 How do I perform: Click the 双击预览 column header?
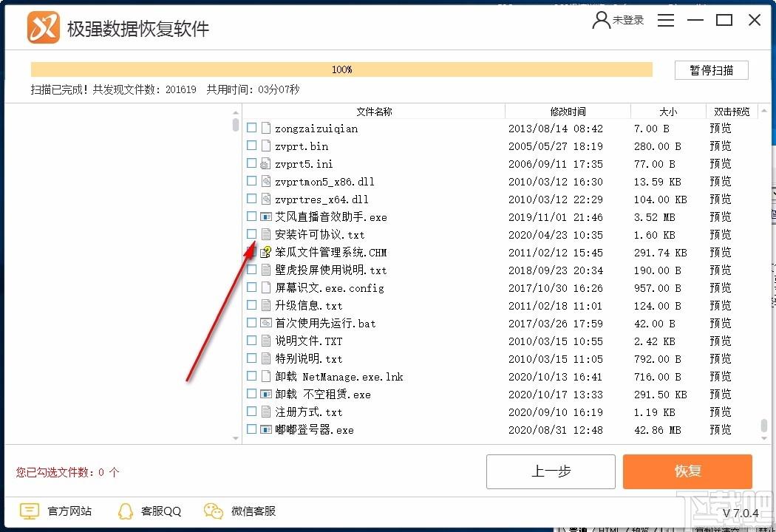(x=732, y=112)
